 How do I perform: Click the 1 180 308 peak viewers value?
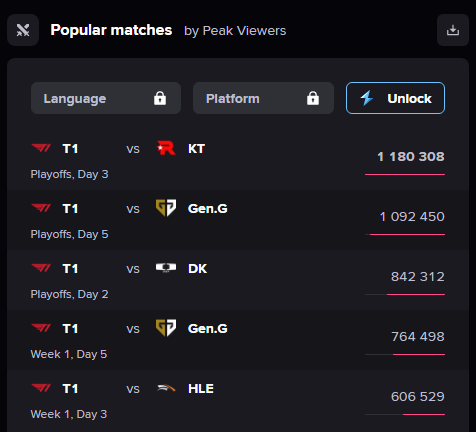coord(411,157)
